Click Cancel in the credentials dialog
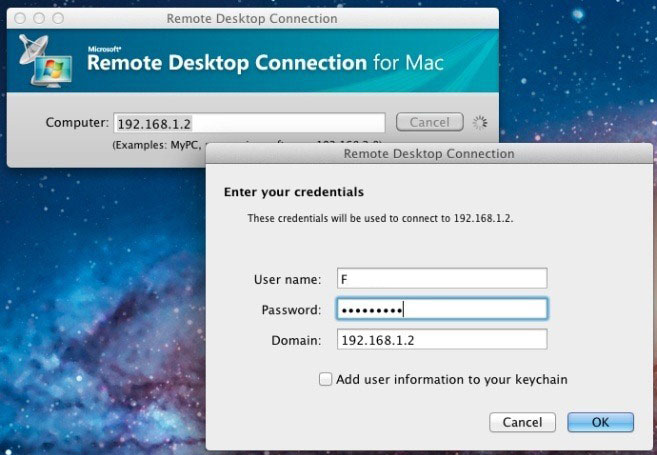The width and height of the screenshot is (657, 455). (522, 422)
